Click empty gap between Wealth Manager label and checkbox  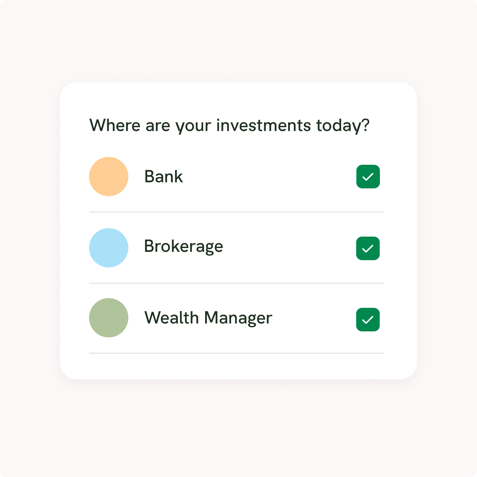click(x=314, y=318)
